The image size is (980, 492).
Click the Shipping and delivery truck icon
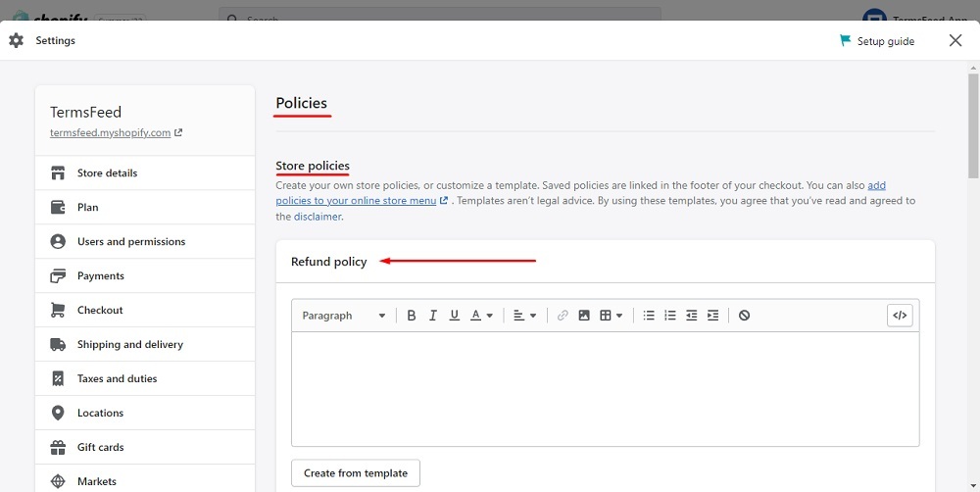click(58, 344)
